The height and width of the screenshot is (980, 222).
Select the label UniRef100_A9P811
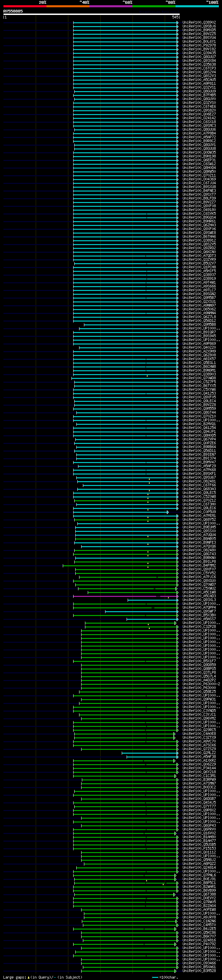(199, 84)
